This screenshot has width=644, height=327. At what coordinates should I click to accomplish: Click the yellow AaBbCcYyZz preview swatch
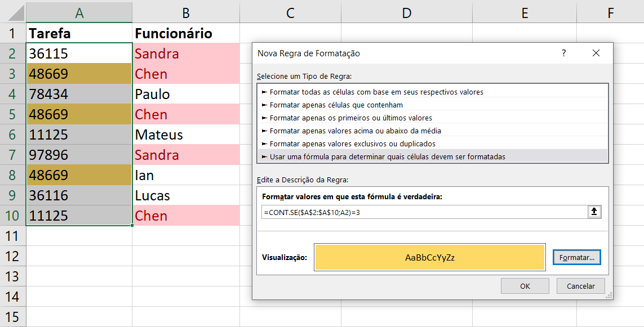pyautogui.click(x=429, y=258)
